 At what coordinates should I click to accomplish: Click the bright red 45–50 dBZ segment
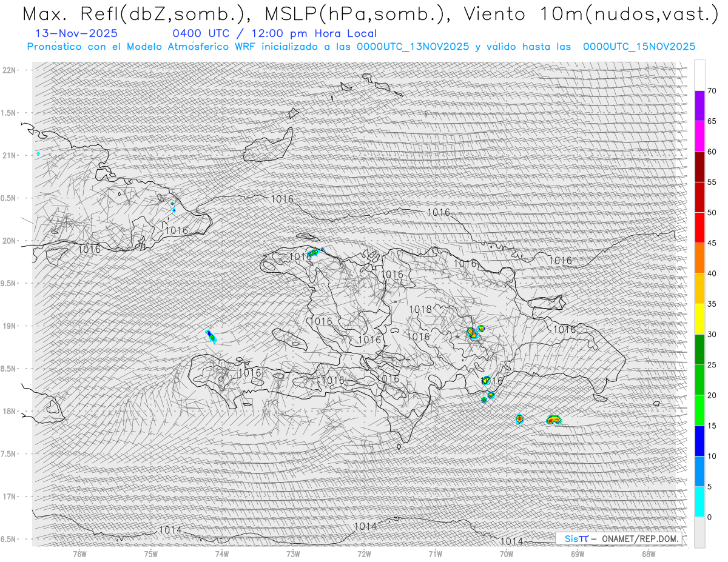pyautogui.click(x=699, y=228)
